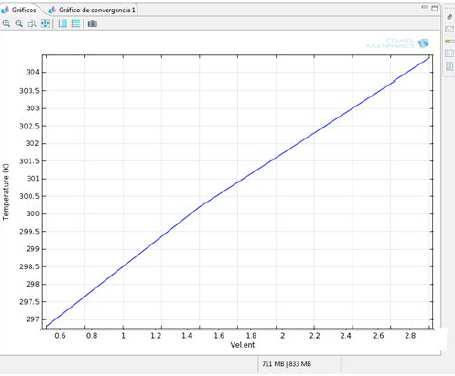Select the Zoom Box tool
The image size is (455, 376).
(x=32, y=24)
